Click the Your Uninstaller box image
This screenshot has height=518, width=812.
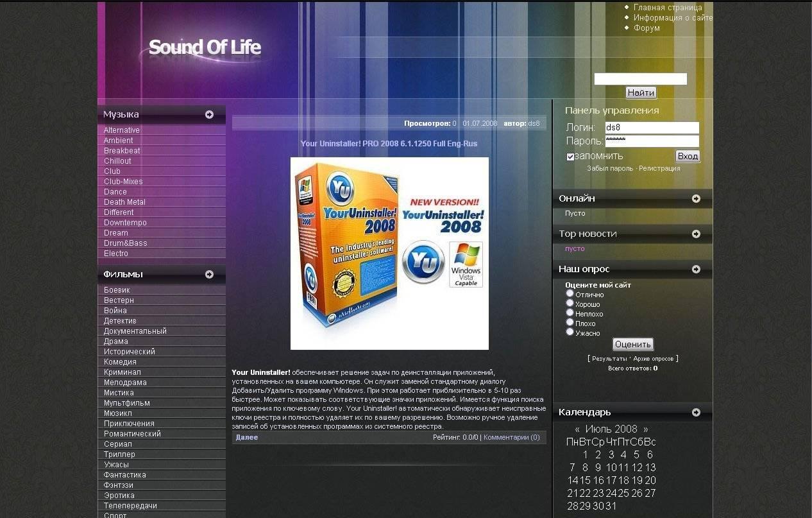click(389, 254)
